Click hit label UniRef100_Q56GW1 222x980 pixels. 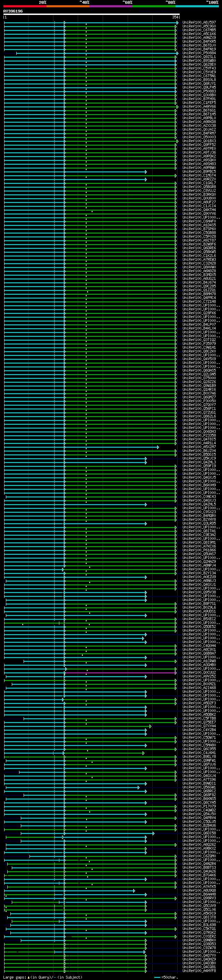tap(199, 787)
